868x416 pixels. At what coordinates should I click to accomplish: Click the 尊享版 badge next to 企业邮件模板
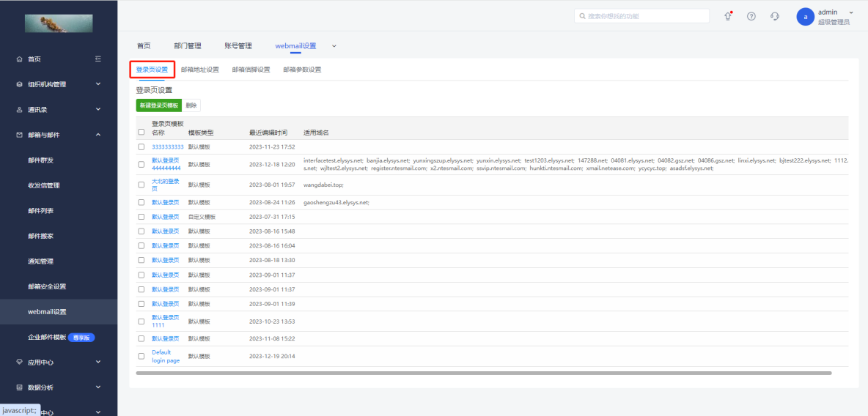tap(81, 338)
